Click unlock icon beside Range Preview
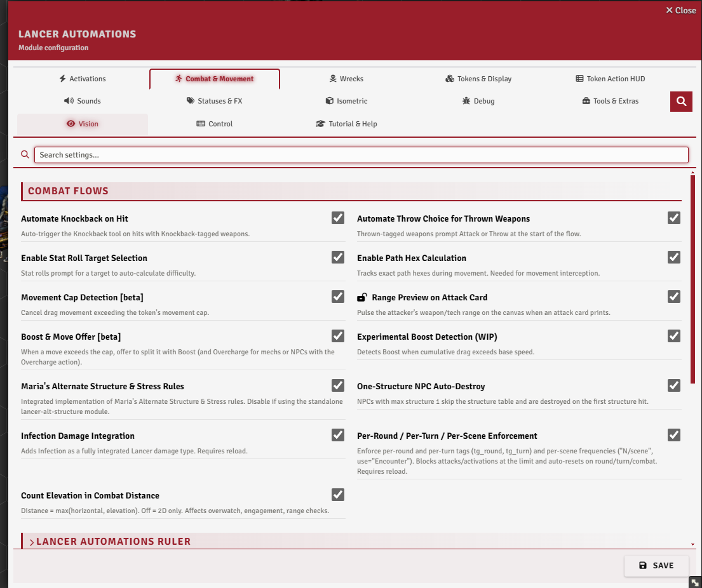Viewport: 702px width, 588px height. 361,297
